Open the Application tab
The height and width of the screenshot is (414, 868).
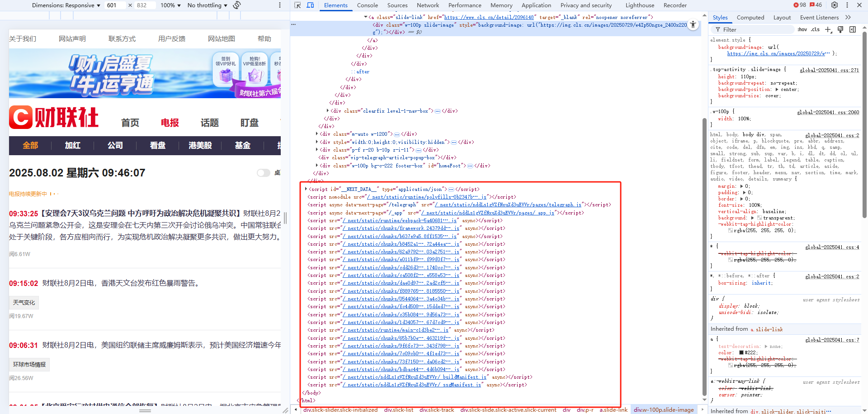[536, 5]
